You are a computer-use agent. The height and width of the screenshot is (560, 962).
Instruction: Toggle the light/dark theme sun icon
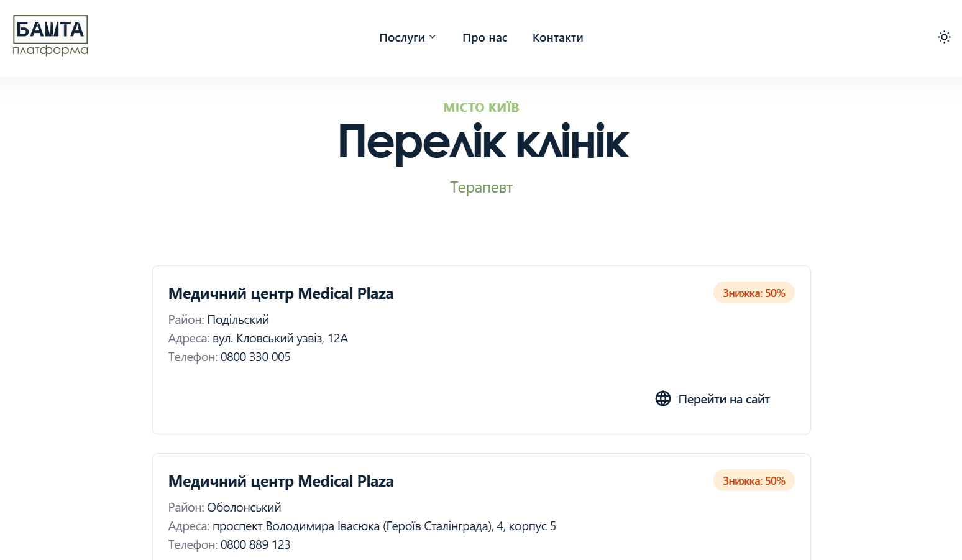coord(944,37)
